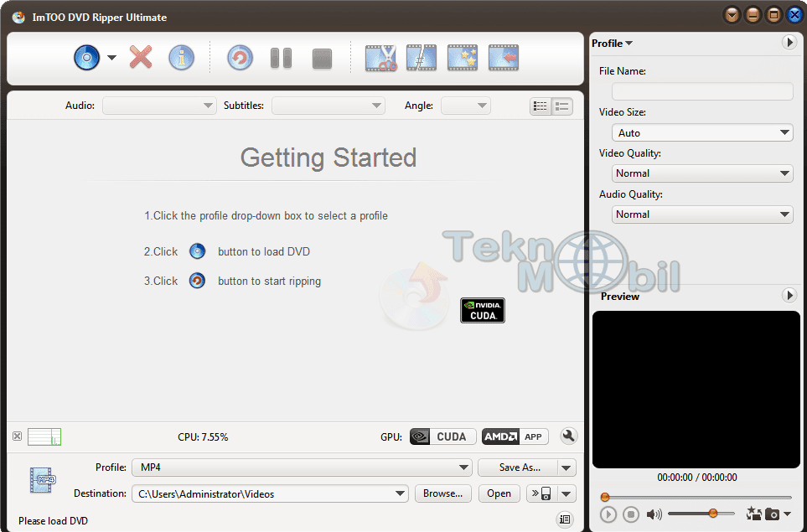The image size is (807, 532).
Task: Click the transfer to device button
Action: [541, 493]
